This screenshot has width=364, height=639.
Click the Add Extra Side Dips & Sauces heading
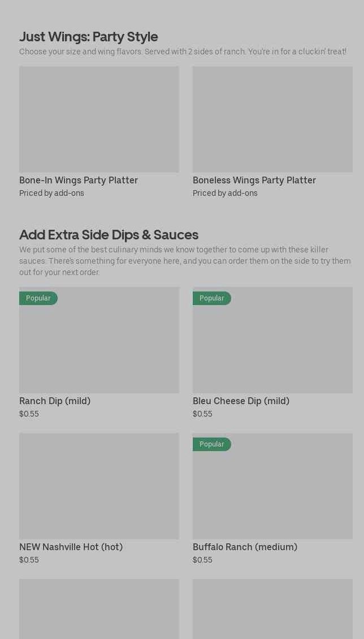point(109,234)
